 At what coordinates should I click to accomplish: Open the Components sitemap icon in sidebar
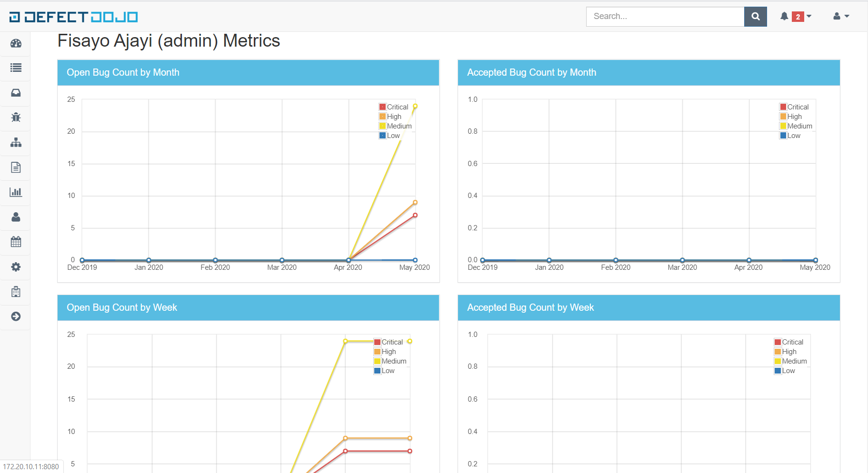tap(16, 142)
